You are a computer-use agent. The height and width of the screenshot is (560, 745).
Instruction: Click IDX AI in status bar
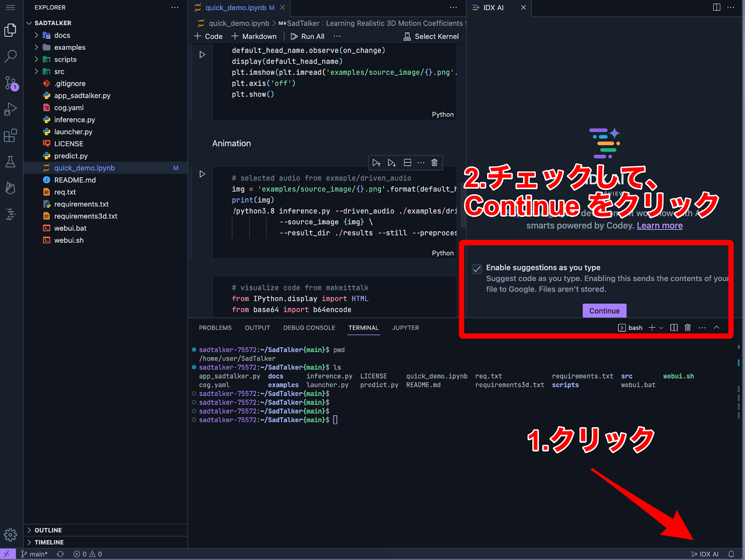[704, 554]
